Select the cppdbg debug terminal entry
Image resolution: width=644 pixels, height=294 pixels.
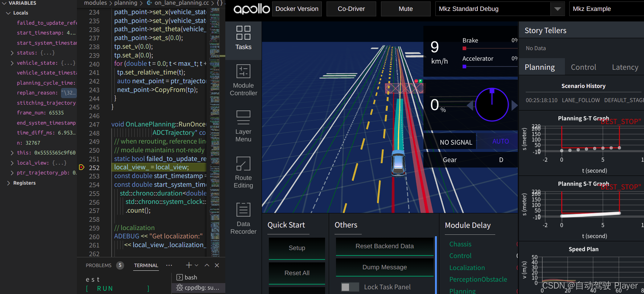pos(198,287)
